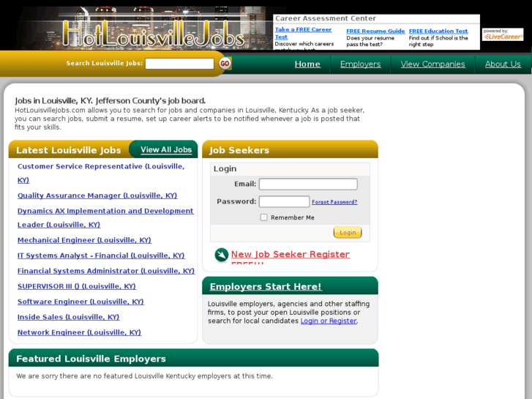The height and width of the screenshot is (399, 532).
Task: Open IT Systems Analyst - Financial job
Action: pyautogui.click(x=101, y=256)
